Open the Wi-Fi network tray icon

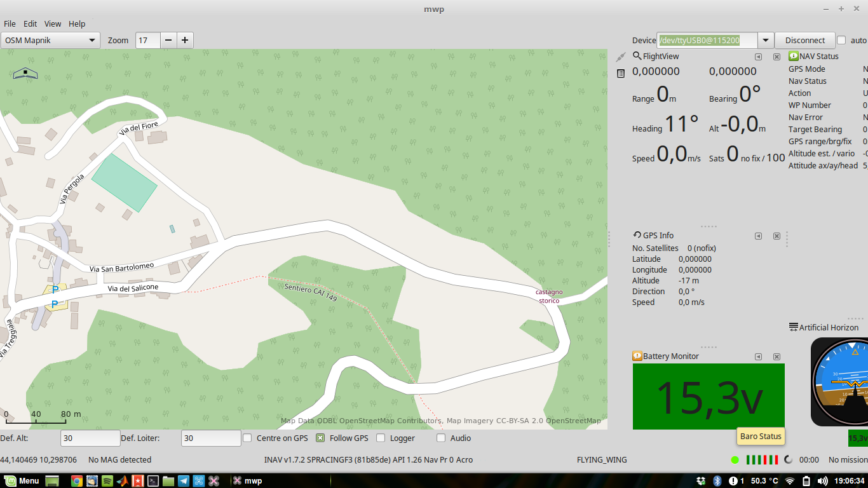pyautogui.click(x=790, y=481)
